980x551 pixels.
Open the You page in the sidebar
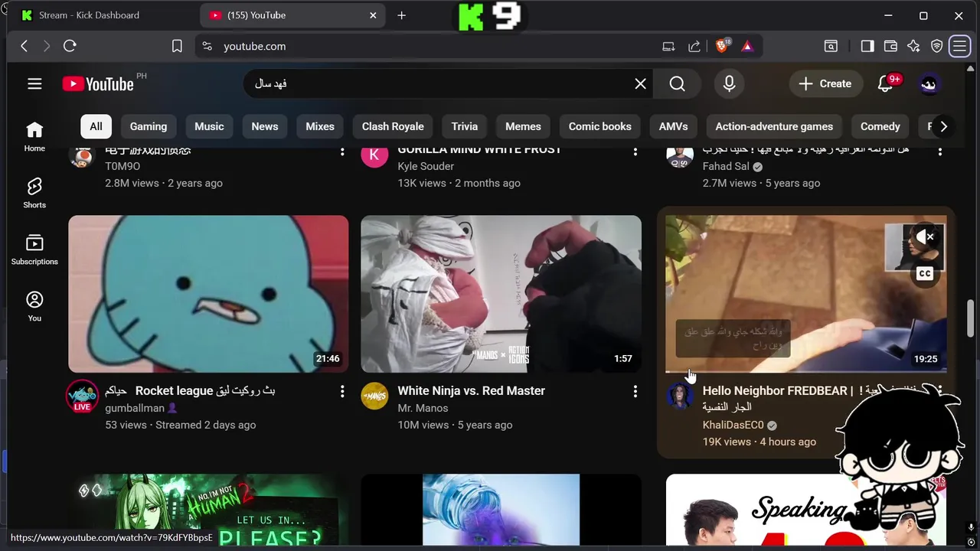pyautogui.click(x=34, y=306)
